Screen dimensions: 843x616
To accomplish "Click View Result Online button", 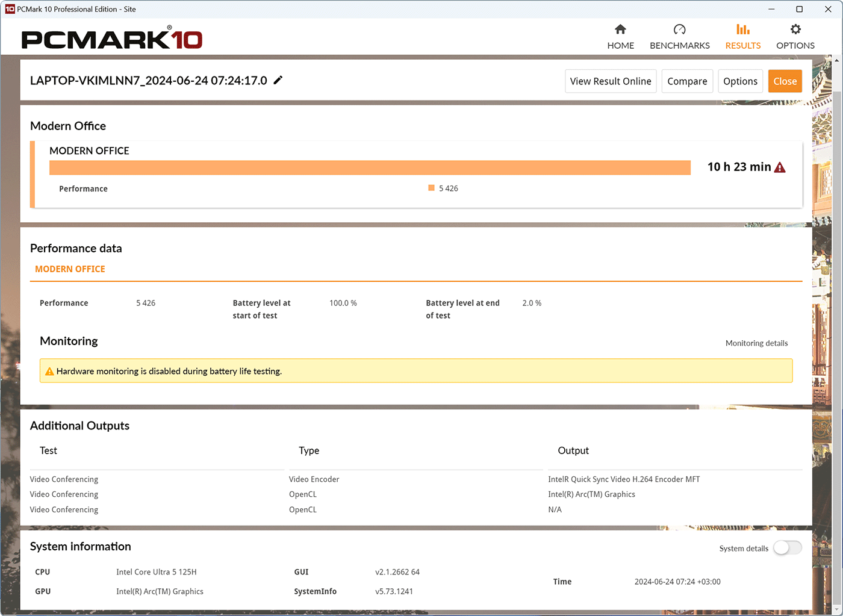I will [x=611, y=81].
